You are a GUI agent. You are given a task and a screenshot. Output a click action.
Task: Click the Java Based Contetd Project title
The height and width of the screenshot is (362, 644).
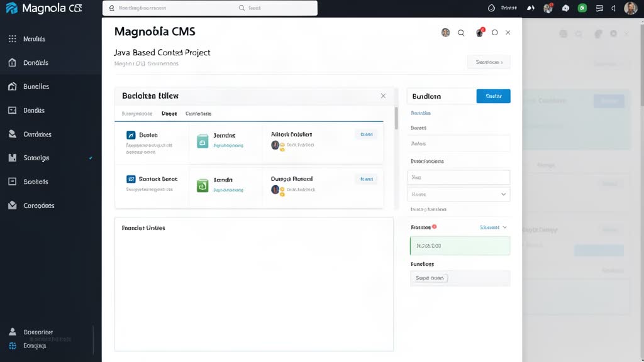tap(162, 53)
